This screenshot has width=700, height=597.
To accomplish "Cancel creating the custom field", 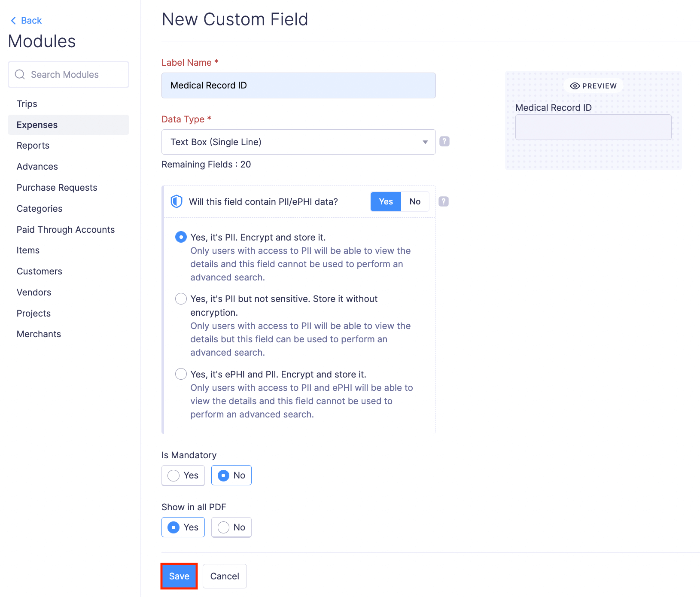I will (x=225, y=576).
